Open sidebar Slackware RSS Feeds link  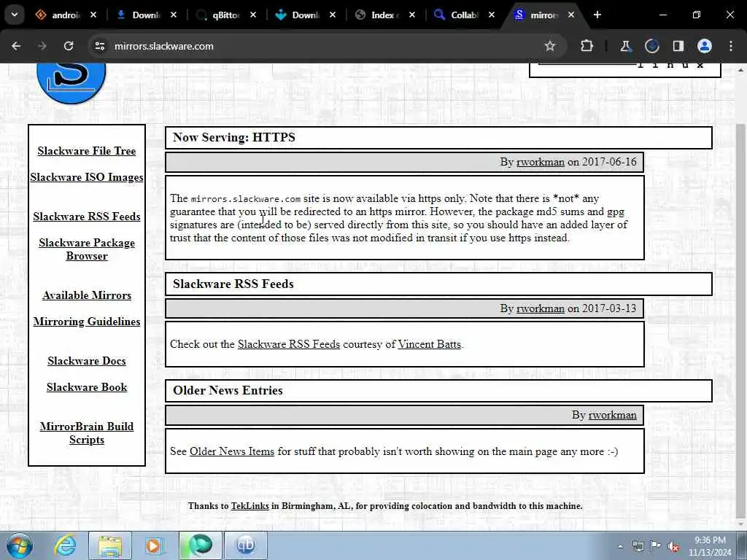tap(87, 217)
